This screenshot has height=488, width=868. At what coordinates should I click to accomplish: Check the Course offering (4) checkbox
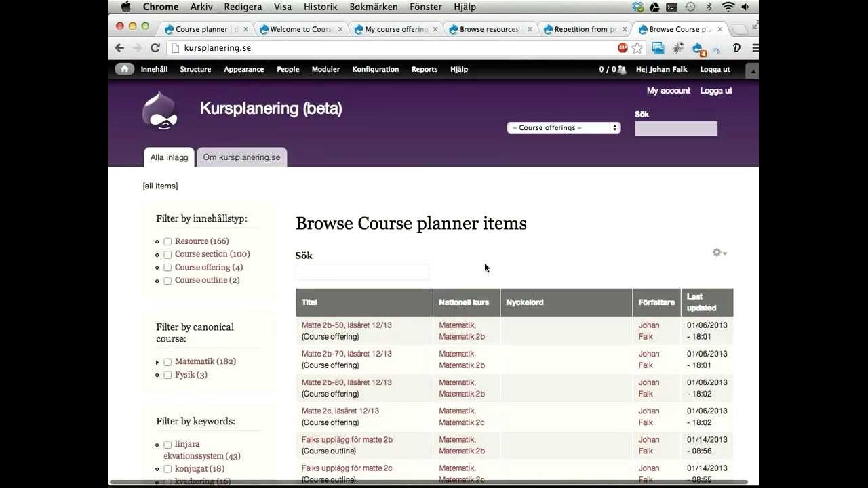(167, 268)
